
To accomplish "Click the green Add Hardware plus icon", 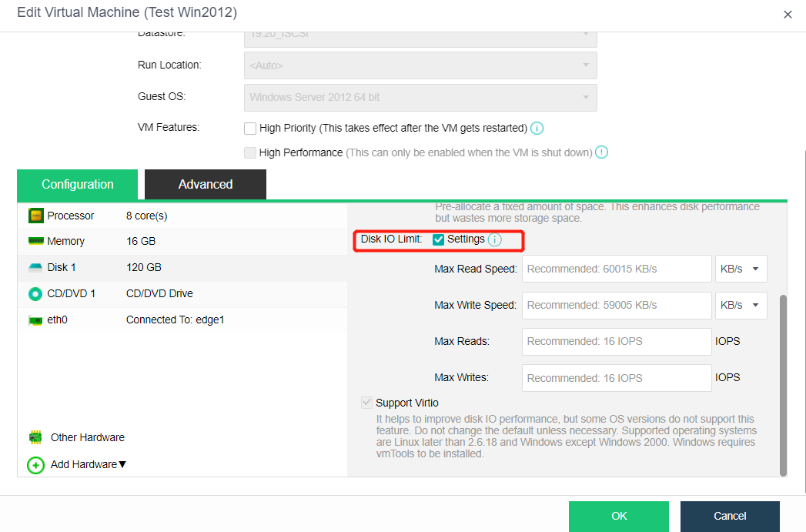I will [35, 465].
